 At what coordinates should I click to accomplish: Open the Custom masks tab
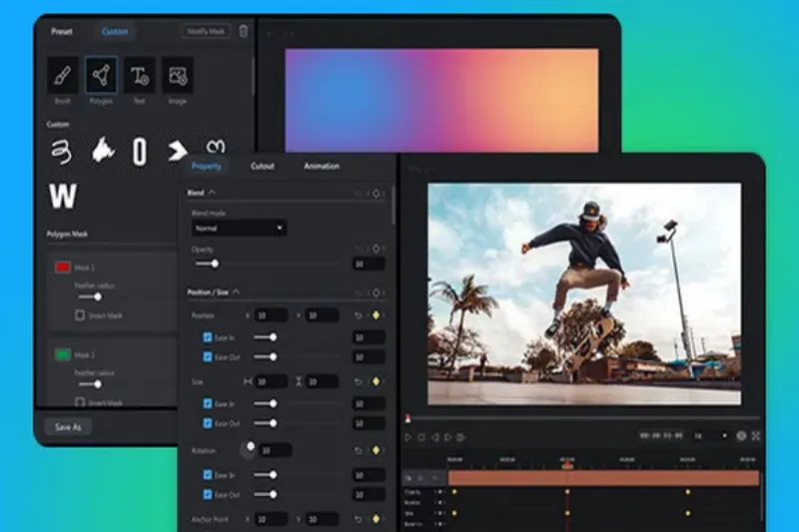[x=115, y=32]
